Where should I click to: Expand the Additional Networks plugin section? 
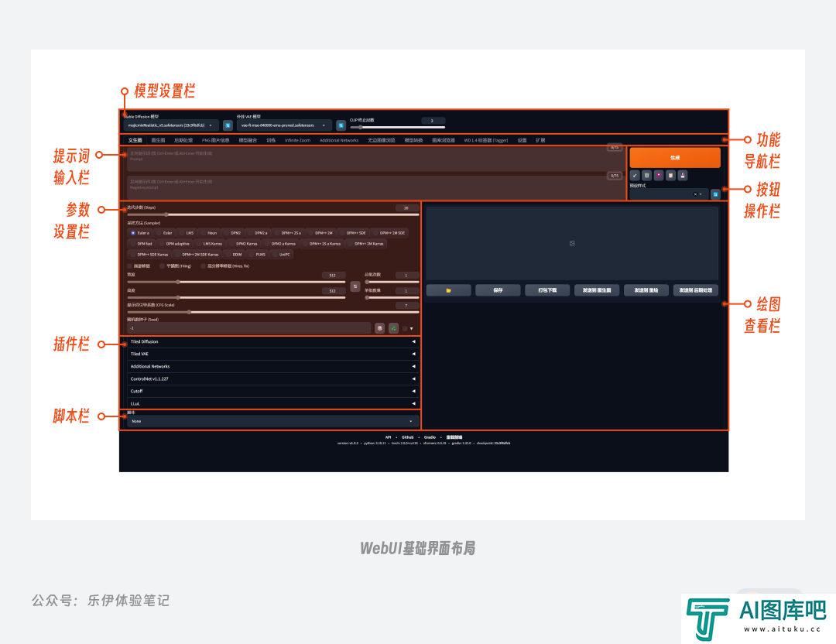coord(272,366)
